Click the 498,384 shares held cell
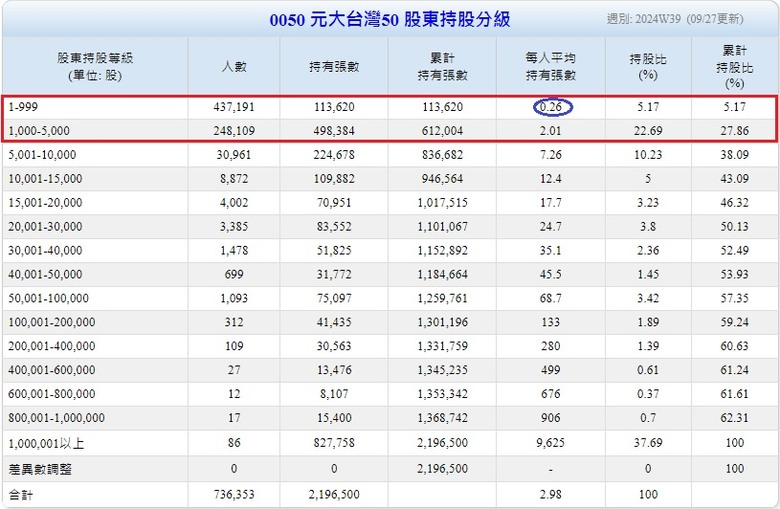This screenshot has width=780, height=509. tap(334, 131)
